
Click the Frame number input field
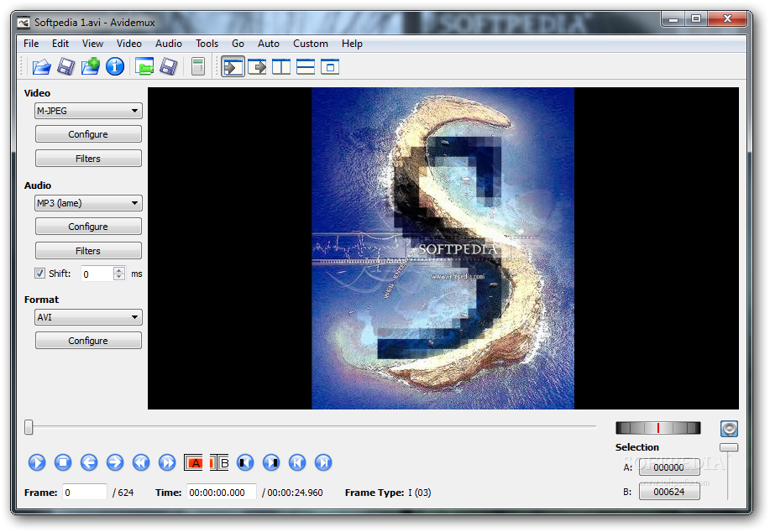tap(85, 493)
